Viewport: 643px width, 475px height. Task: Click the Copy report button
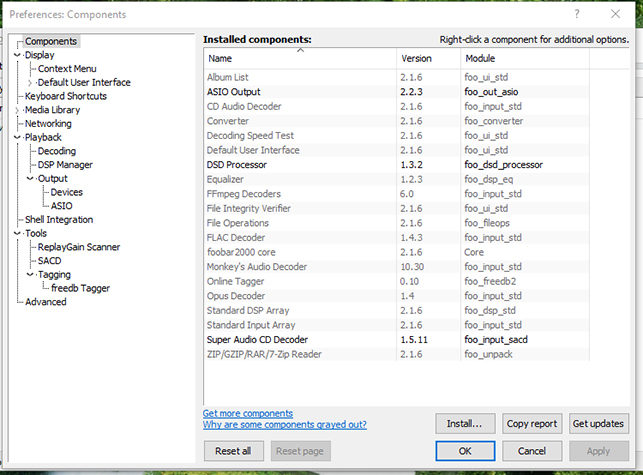pos(532,424)
